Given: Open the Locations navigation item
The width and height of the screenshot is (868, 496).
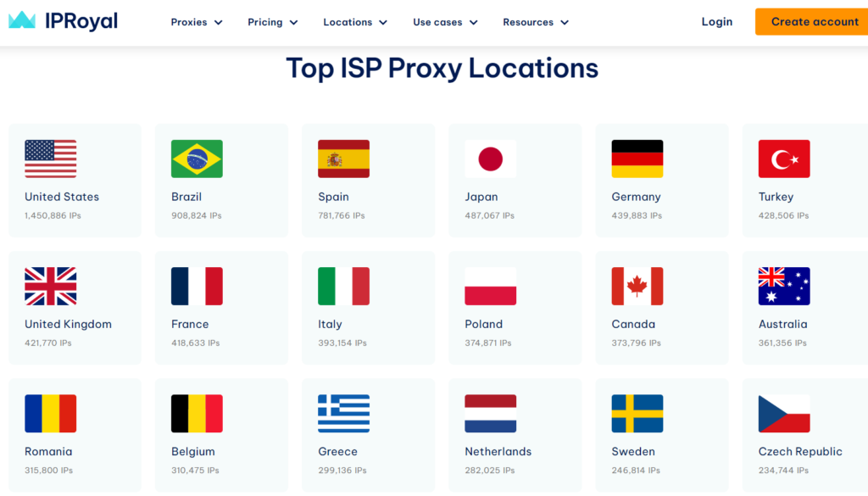Looking at the screenshot, I should (x=348, y=22).
